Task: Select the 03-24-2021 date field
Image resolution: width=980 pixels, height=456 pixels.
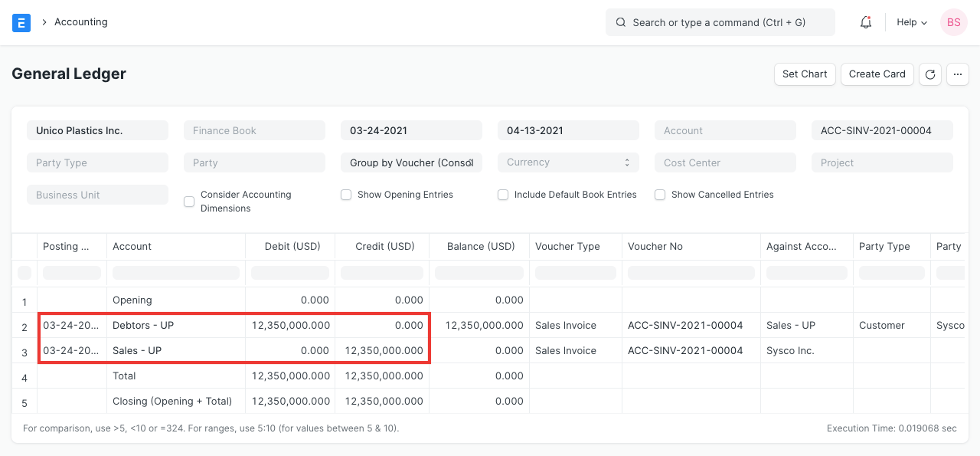Action: coord(411,130)
